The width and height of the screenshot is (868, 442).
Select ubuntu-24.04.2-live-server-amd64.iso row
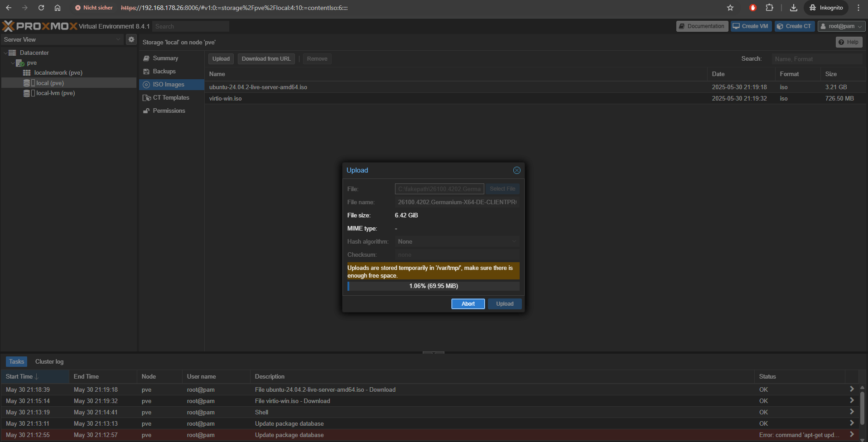point(535,87)
